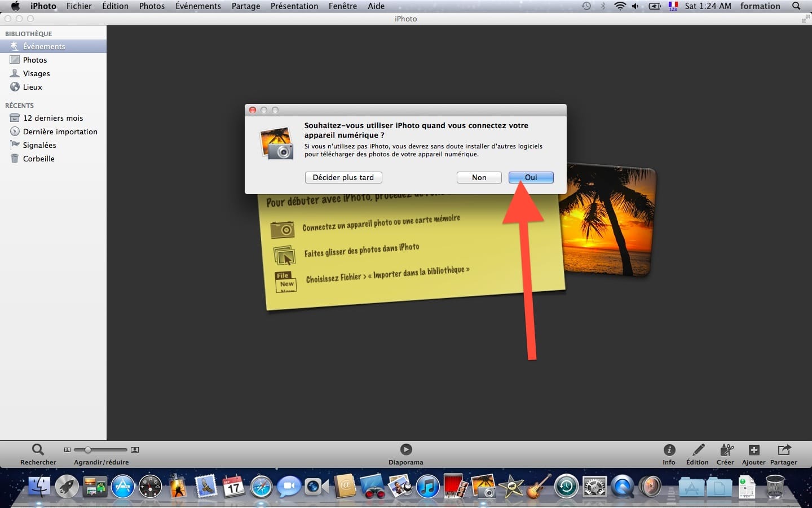This screenshot has width=812, height=508.
Task: Decline with the Non button
Action: pyautogui.click(x=479, y=177)
